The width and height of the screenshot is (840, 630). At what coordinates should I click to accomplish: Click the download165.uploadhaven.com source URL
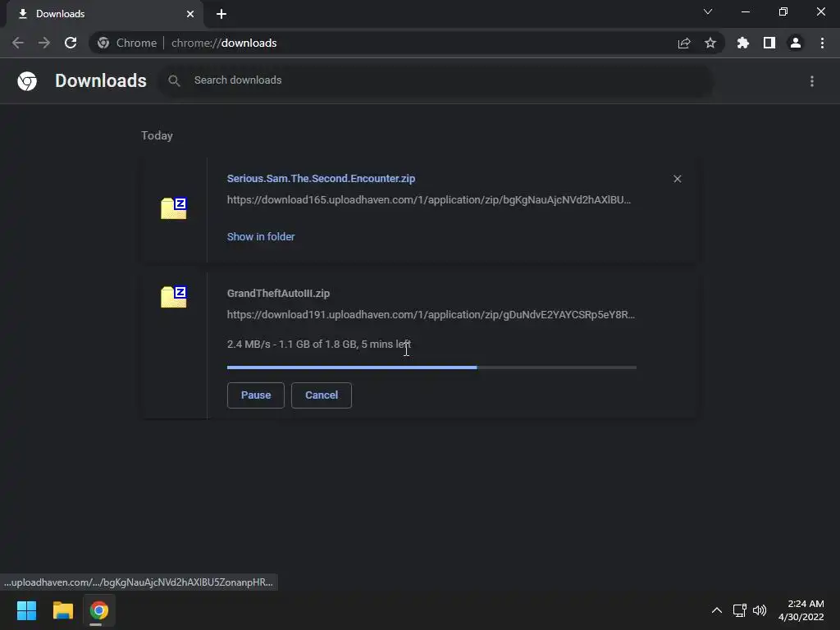tap(428, 200)
